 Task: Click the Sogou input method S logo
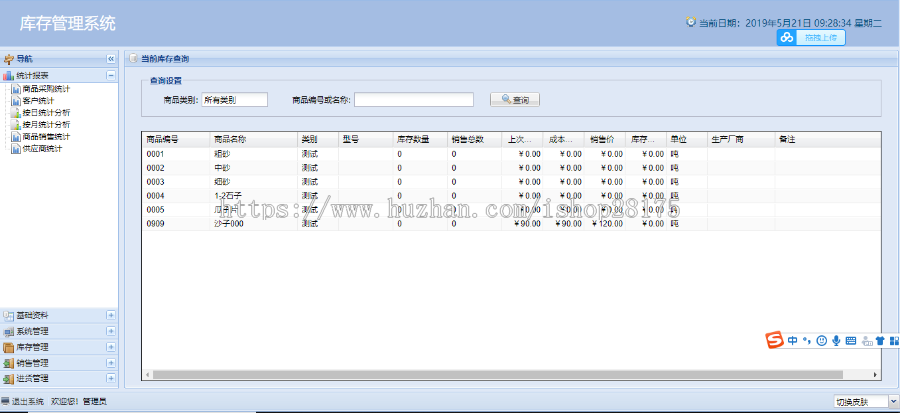click(x=774, y=340)
